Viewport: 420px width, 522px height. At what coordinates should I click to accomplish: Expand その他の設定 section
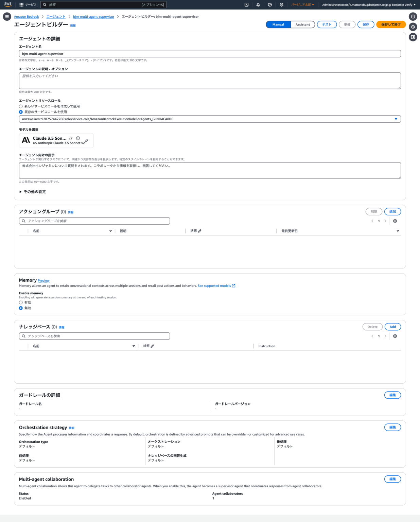pos(32,192)
